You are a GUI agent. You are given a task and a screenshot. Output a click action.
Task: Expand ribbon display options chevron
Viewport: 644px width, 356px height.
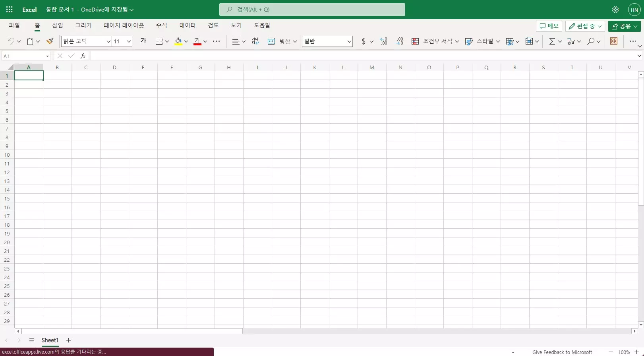[x=640, y=46]
